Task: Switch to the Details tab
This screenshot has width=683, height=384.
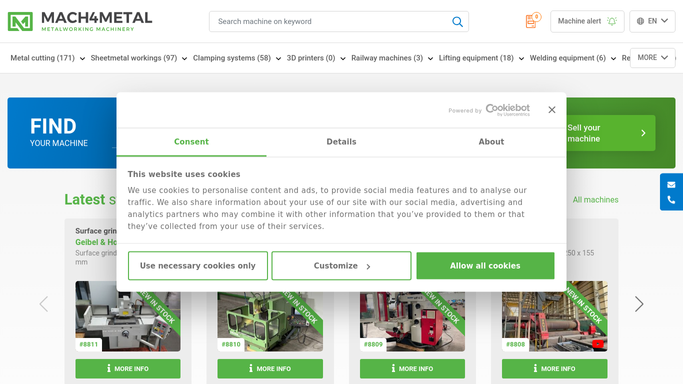Action: click(x=342, y=142)
